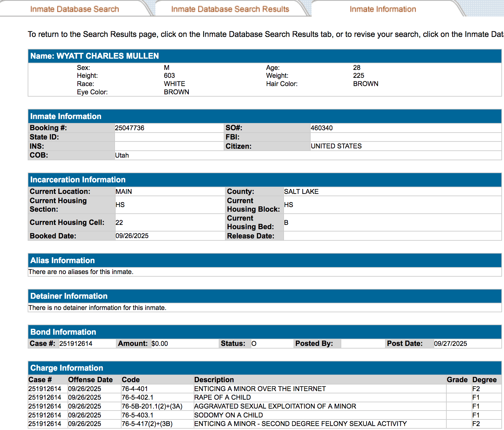The image size is (504, 430).
Task: Click the bond Post Date value
Action: [x=450, y=344]
